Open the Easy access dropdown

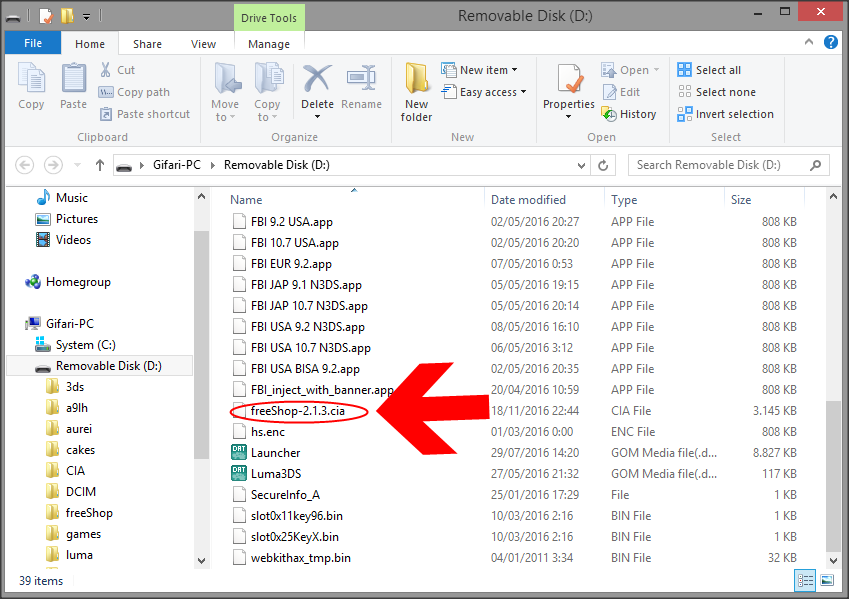point(484,92)
